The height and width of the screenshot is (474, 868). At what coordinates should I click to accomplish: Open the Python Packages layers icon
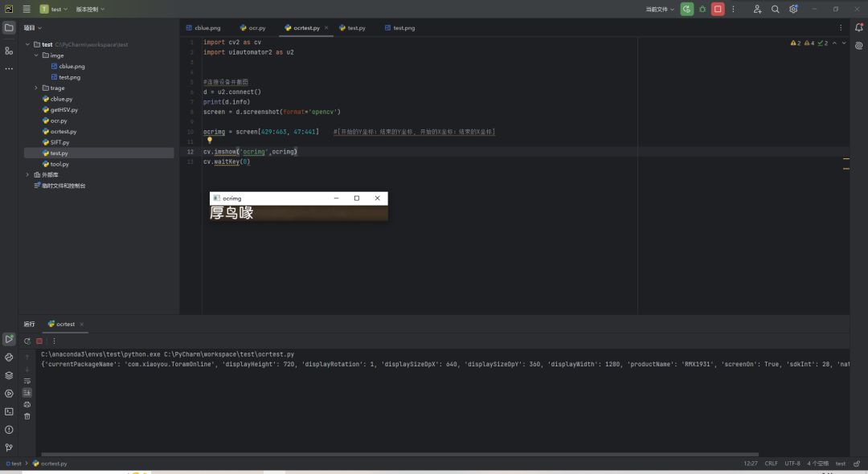(x=9, y=375)
